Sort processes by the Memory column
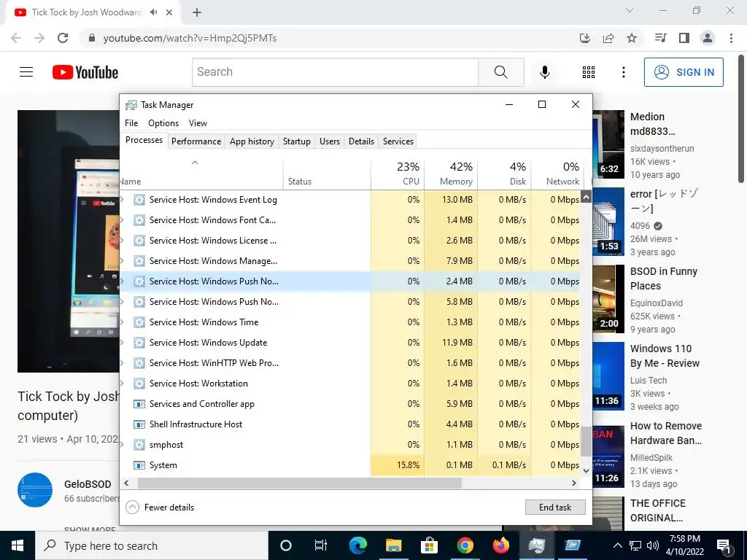The image size is (747, 560). 451,174
